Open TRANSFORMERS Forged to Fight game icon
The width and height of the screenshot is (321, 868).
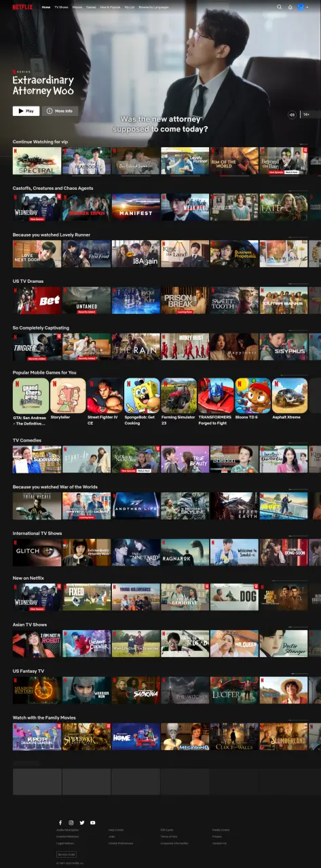[x=216, y=396]
